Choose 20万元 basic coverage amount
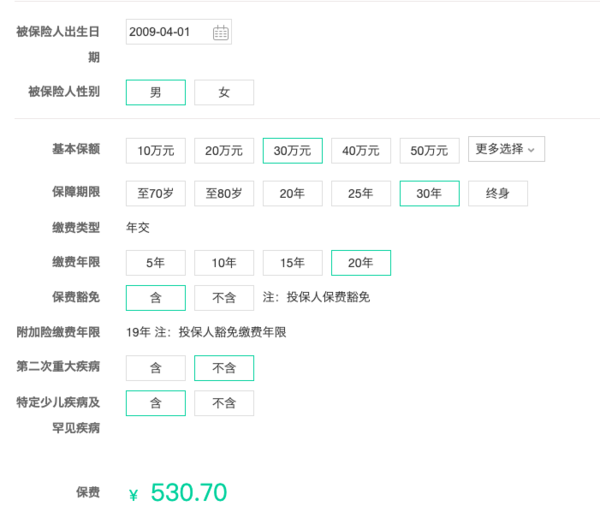Image resolution: width=600 pixels, height=524 pixels. (224, 151)
